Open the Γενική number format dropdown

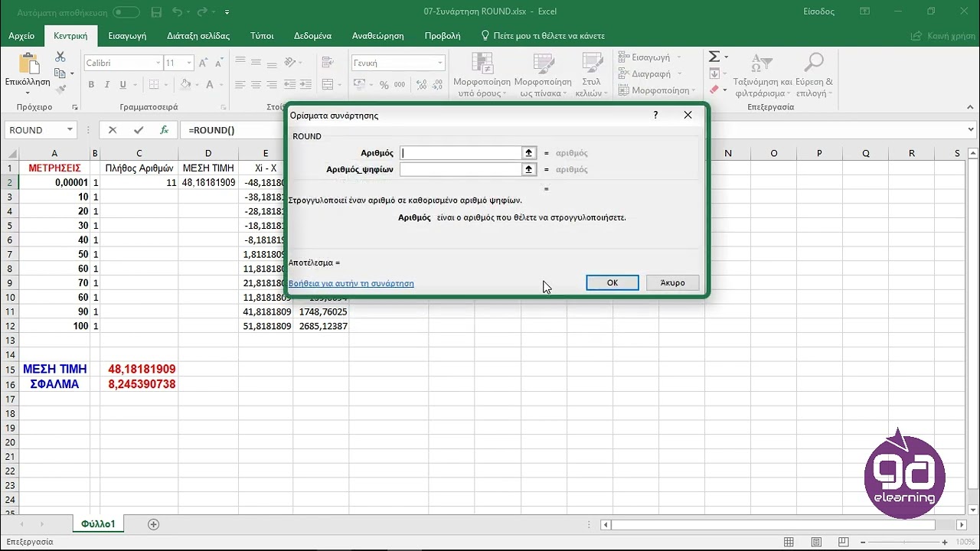pyautogui.click(x=440, y=63)
